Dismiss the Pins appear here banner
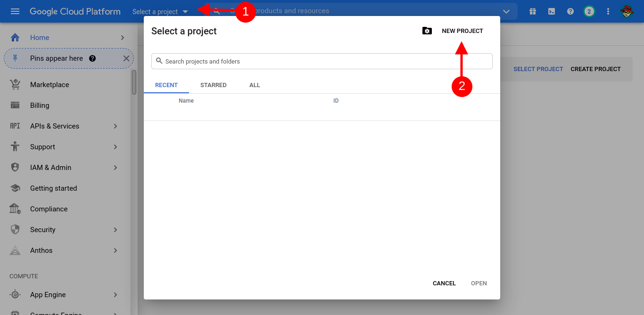Viewport: 644px width, 315px height. 126,58
